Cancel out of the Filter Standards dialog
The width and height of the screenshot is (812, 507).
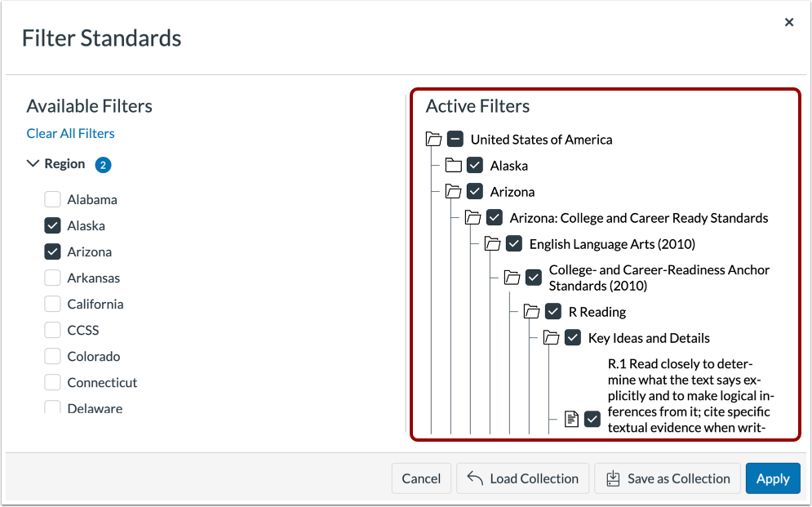pos(421,478)
